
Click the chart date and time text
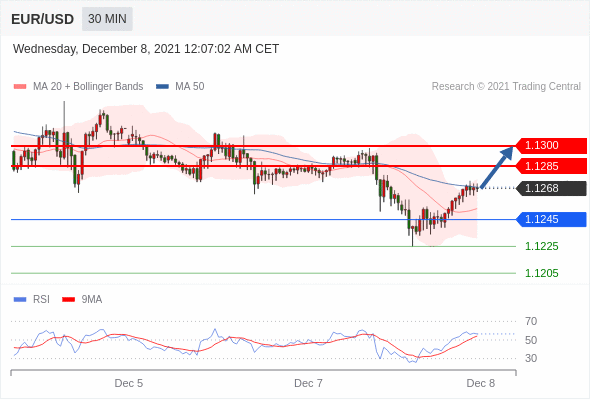pos(146,49)
